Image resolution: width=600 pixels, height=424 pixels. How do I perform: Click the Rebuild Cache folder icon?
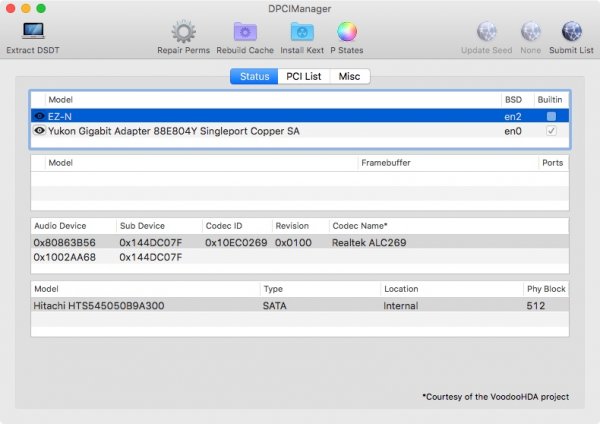point(245,31)
